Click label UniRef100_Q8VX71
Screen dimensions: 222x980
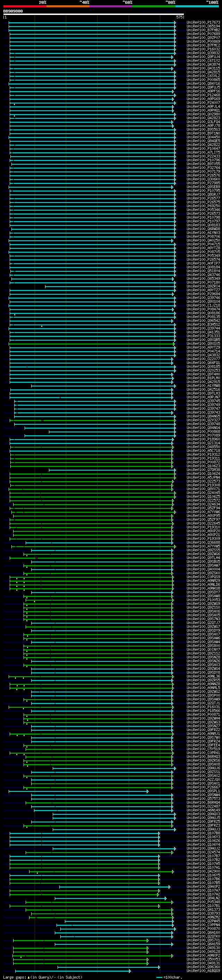tap(203, 488)
